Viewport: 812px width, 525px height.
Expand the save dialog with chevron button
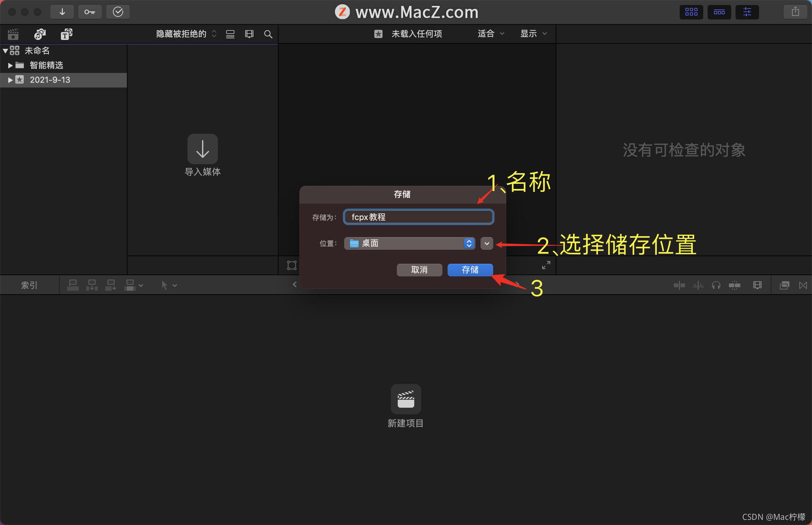[487, 243]
